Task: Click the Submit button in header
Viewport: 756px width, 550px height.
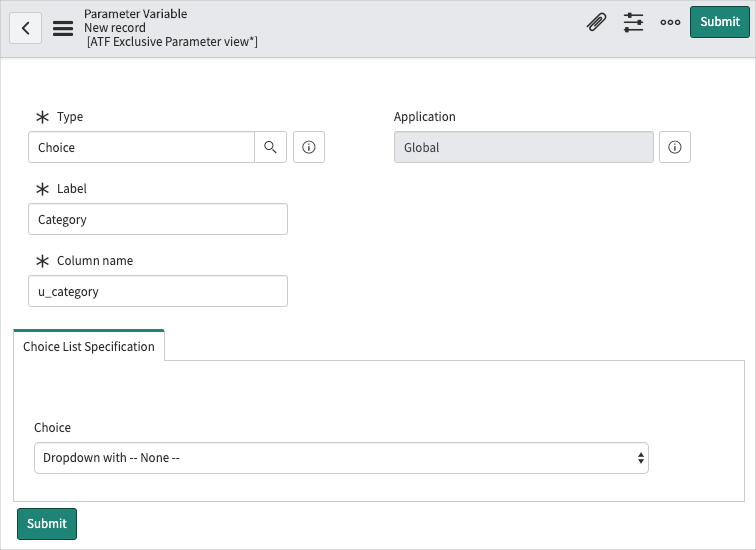Action: (720, 22)
